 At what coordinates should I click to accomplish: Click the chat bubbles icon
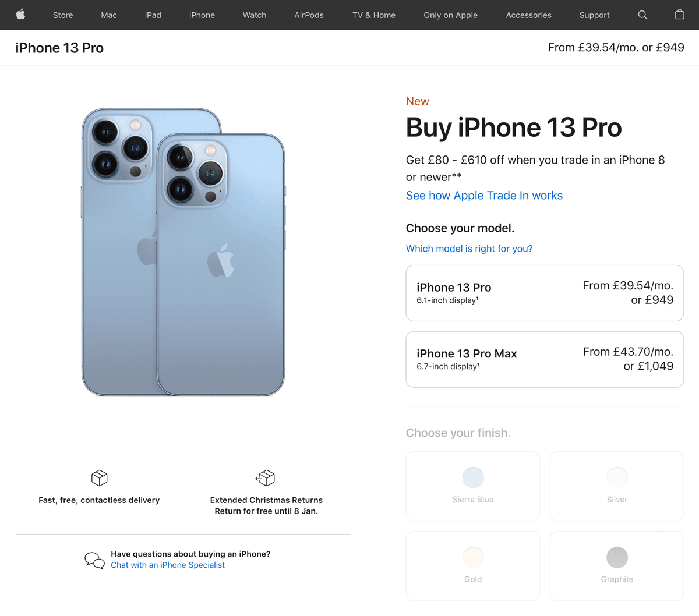click(x=94, y=560)
